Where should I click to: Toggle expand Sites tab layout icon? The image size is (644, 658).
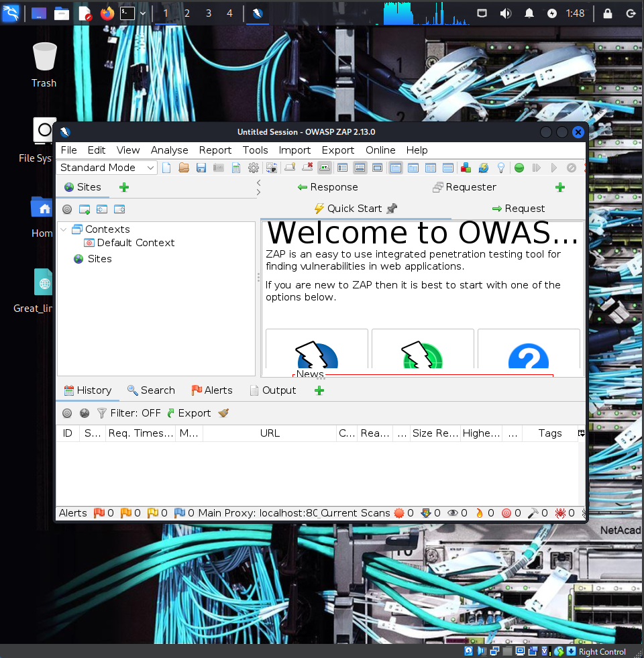pyautogui.click(x=343, y=168)
